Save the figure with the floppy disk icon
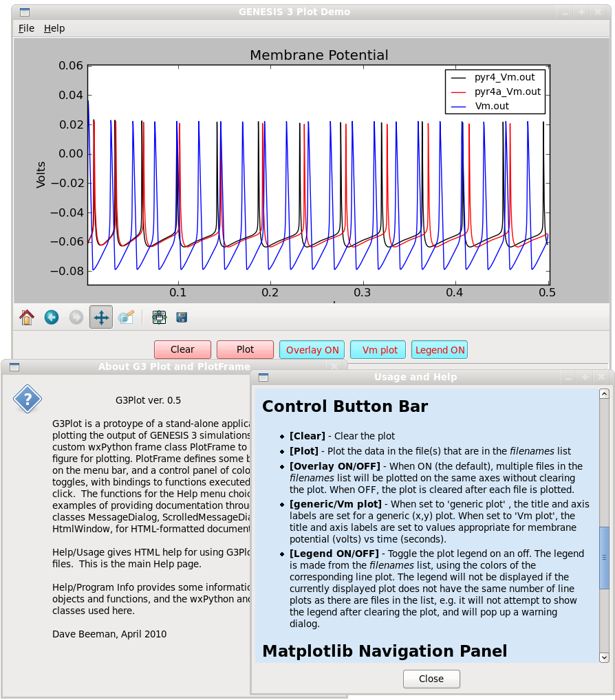615x700 pixels. click(x=182, y=318)
